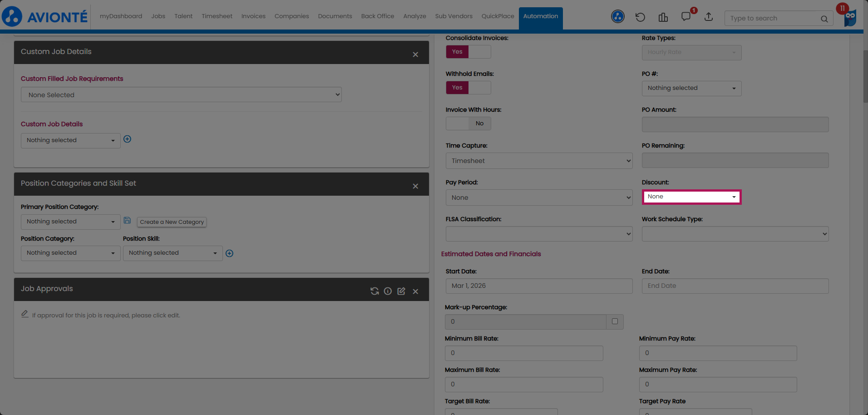Open Position Skill dropdown

pyautogui.click(x=173, y=253)
